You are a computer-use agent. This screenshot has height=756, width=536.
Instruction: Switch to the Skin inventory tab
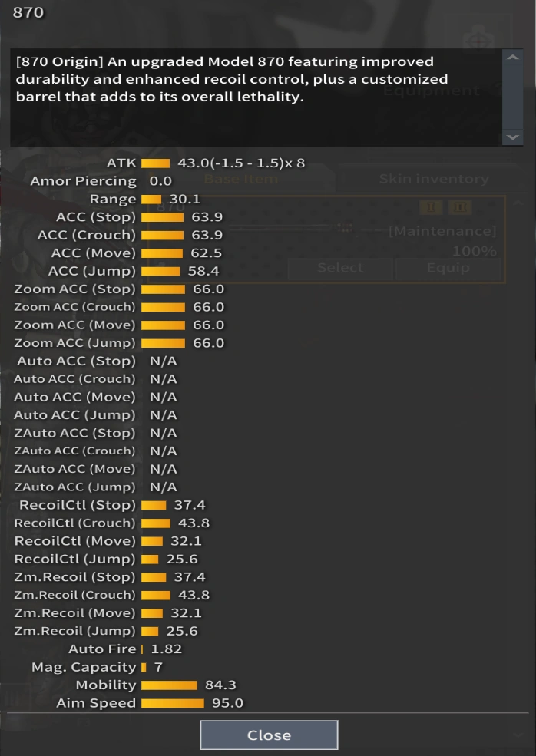(433, 179)
